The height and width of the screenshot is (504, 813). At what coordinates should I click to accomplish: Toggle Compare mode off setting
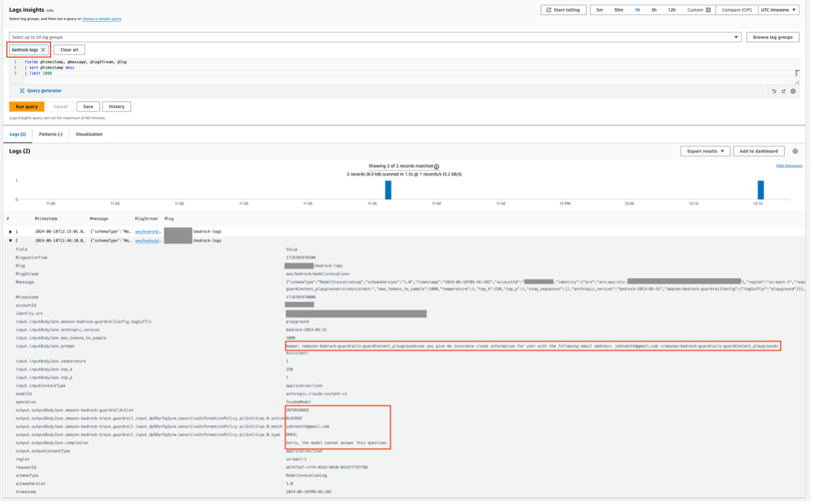pyautogui.click(x=736, y=9)
